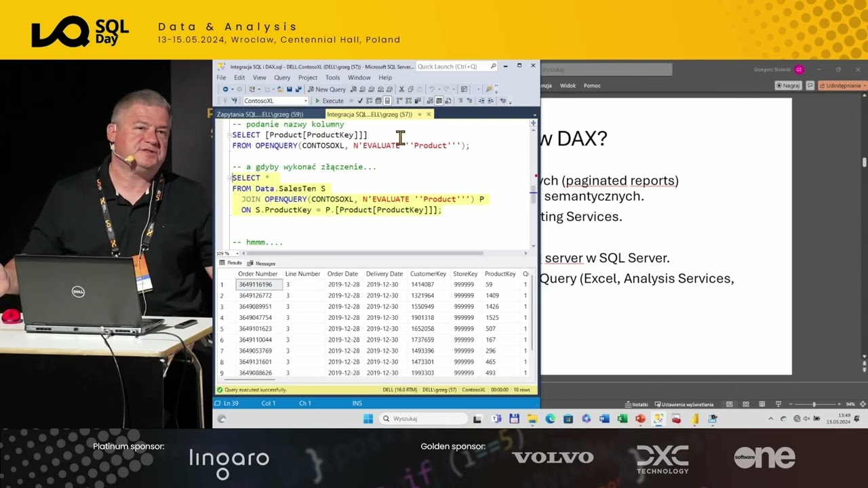The width and height of the screenshot is (868, 488).
Task: Click the Parse query checkmark icon
Action: point(360,101)
